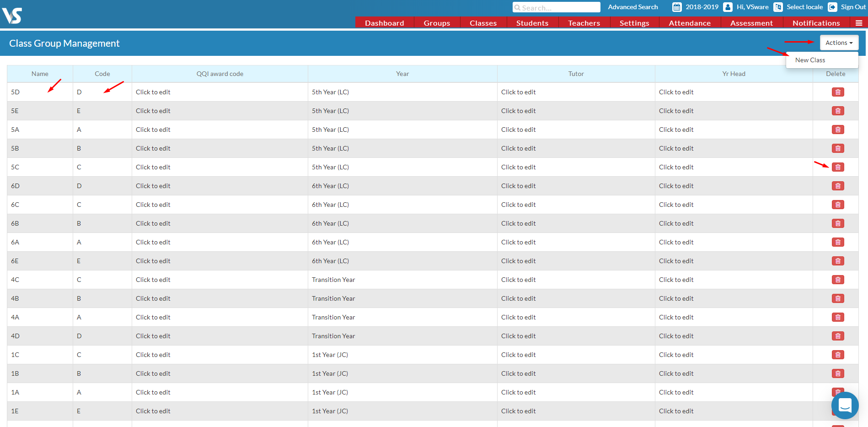Click the Sign Out icon
The height and width of the screenshot is (427, 868).
832,7
